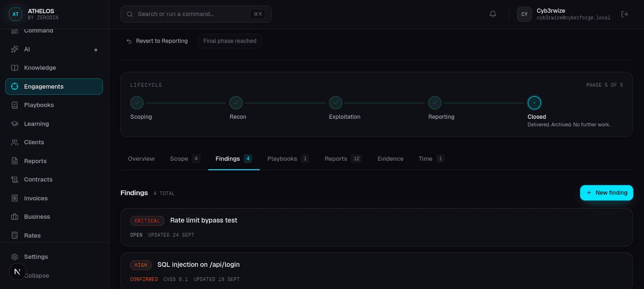Collapse the sidebar
Image resolution: width=644 pixels, height=289 pixels.
coord(36,276)
